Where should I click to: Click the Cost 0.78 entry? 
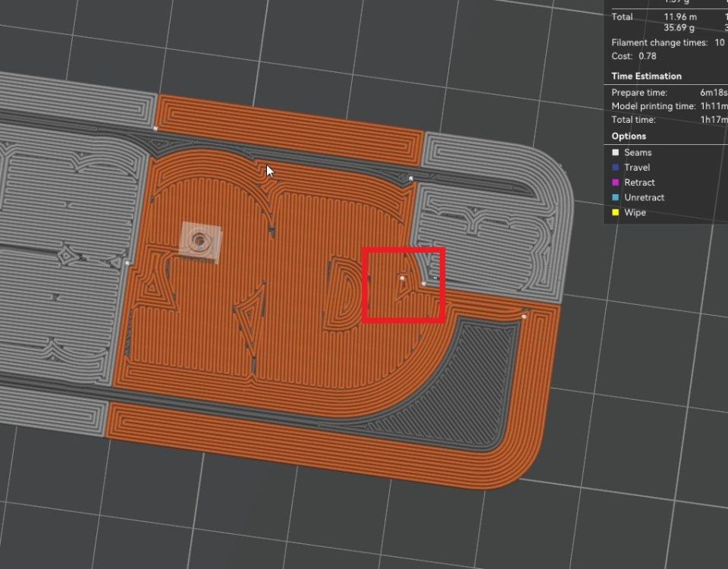[634, 56]
